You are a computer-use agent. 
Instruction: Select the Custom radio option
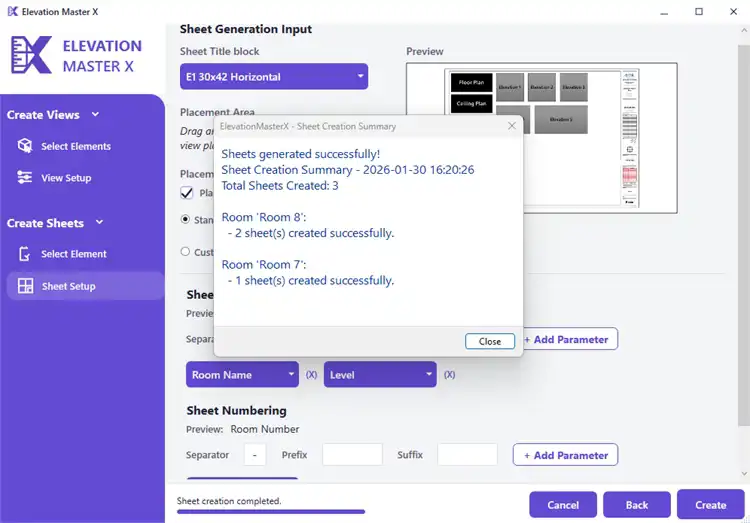point(185,252)
